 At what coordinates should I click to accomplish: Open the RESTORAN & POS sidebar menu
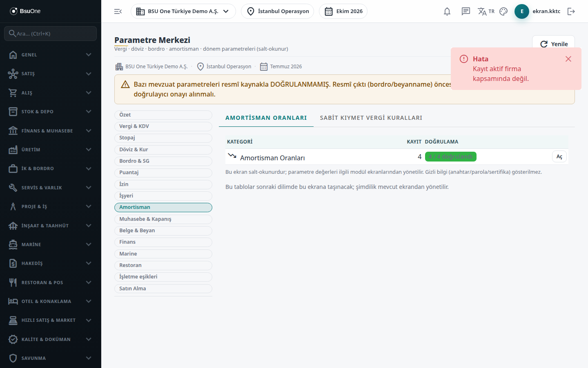click(x=51, y=283)
